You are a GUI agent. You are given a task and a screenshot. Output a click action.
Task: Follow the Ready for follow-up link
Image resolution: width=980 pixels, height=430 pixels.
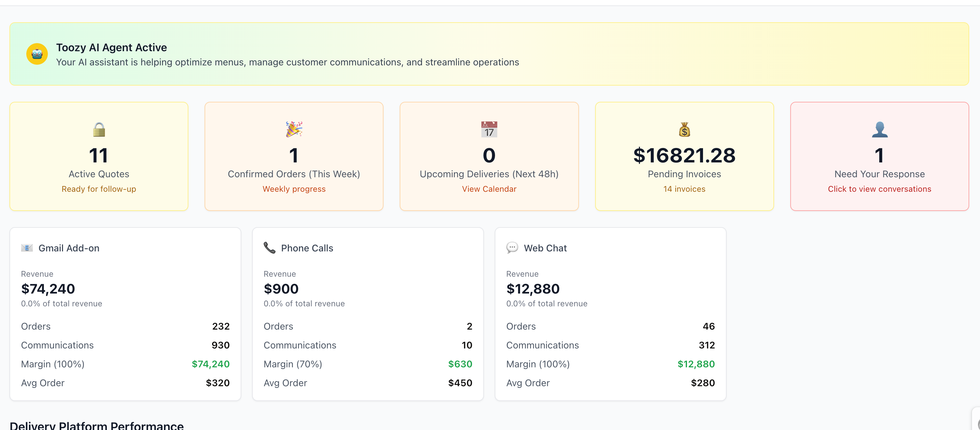99,189
